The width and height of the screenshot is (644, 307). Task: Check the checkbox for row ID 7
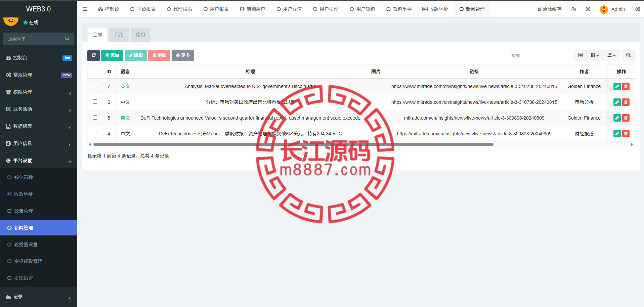pos(95,86)
